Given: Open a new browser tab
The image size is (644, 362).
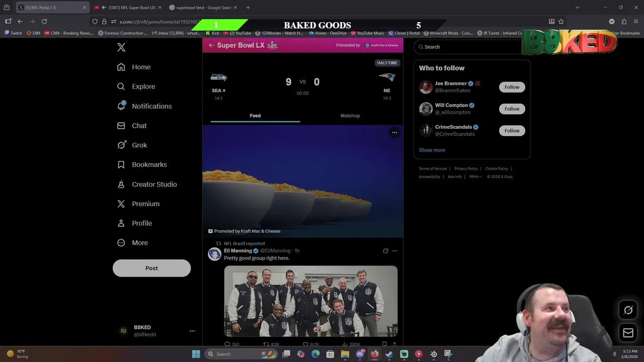Looking at the screenshot, I should pos(248,8).
